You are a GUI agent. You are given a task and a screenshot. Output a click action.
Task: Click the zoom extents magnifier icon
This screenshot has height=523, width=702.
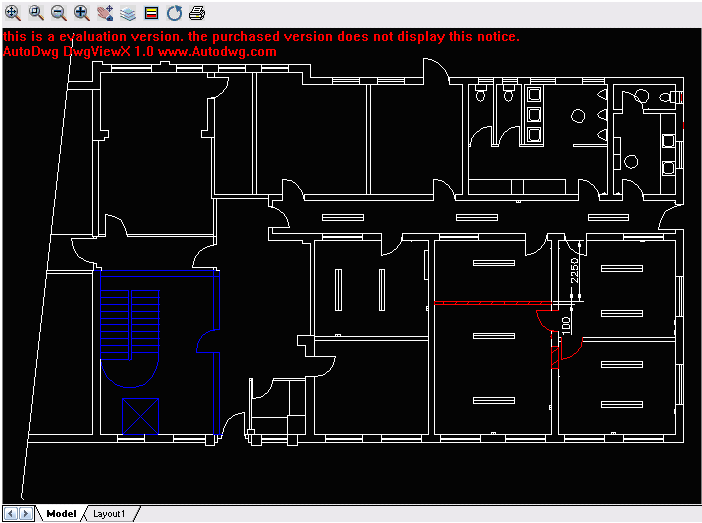(x=13, y=13)
